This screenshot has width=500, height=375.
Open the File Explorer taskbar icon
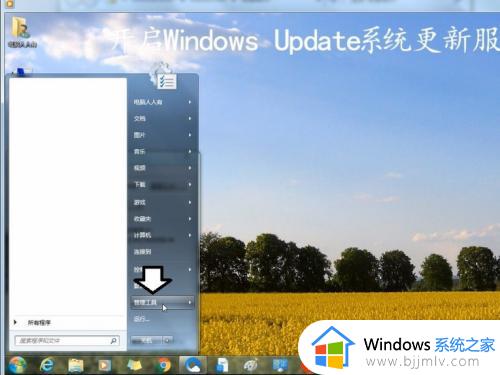76,365
